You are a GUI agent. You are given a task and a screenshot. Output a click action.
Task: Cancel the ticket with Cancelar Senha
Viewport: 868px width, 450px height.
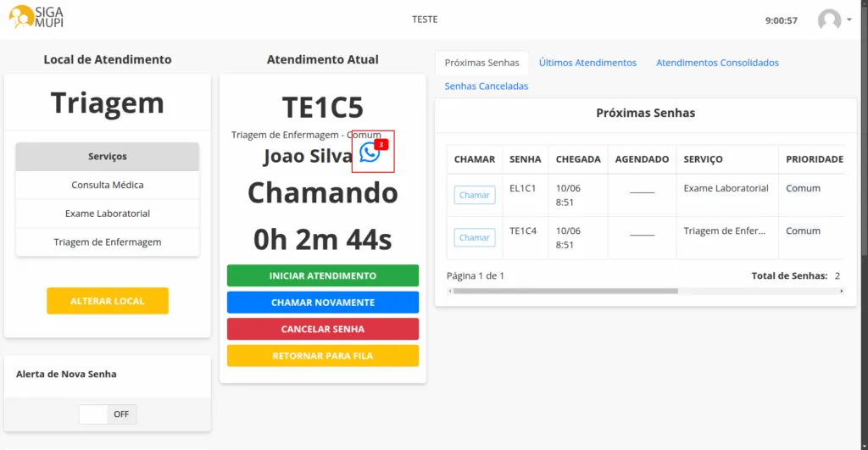point(322,329)
